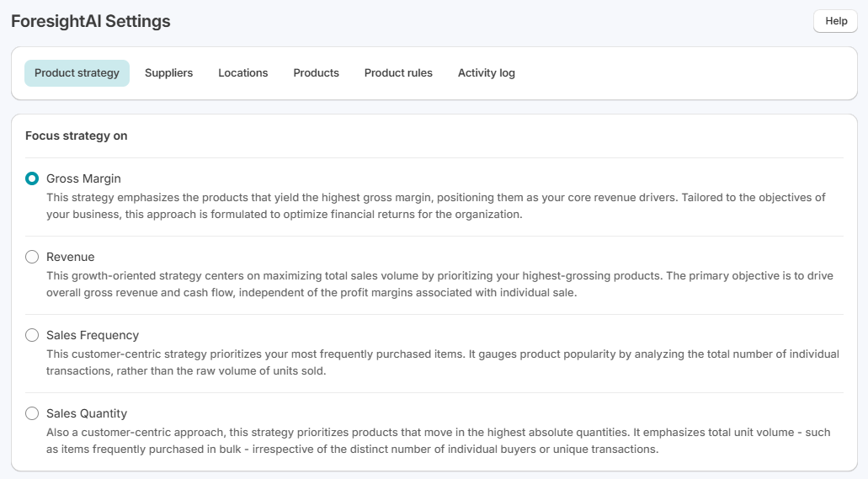Click the Sales Quantity option label
The image size is (868, 479).
coord(87,413)
